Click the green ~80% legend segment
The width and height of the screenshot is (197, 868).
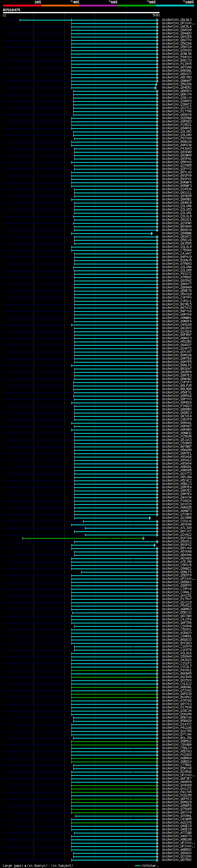pos(137,6)
